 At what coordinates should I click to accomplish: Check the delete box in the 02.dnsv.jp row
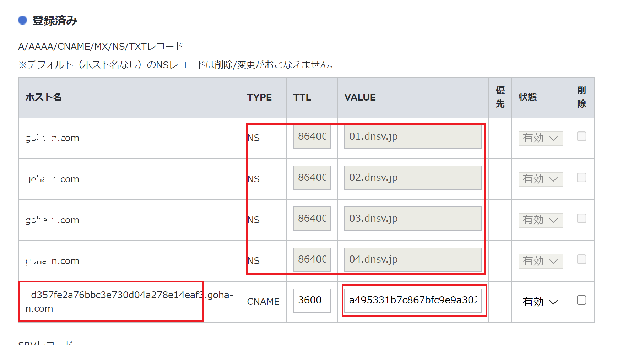[x=581, y=177]
